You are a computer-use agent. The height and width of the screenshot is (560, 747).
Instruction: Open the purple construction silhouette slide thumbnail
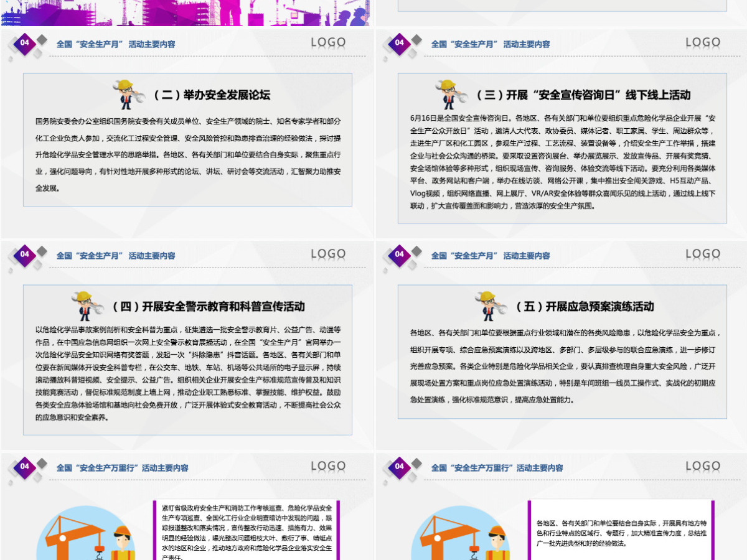pyautogui.click(x=186, y=12)
